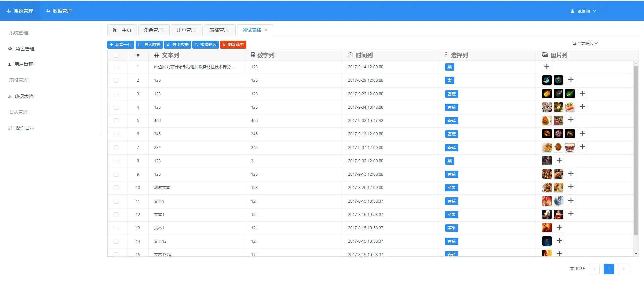Screen dimensions: 644x283
Task: Open the 表格管理 tab
Action: (219, 30)
